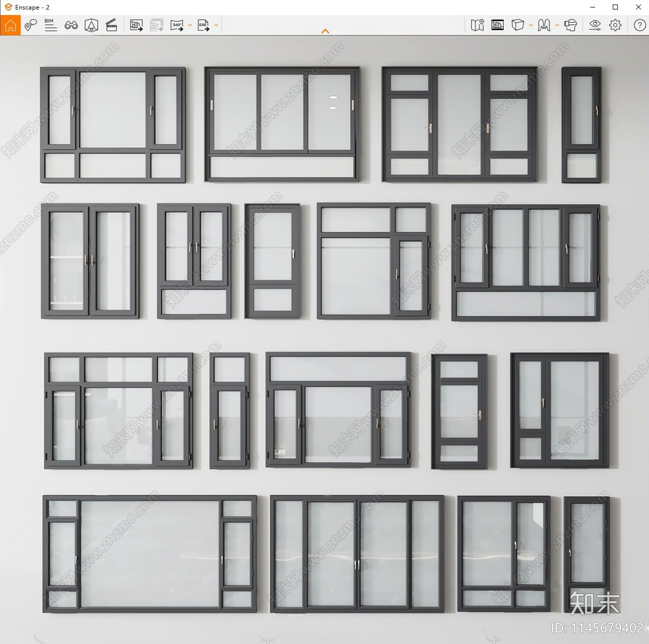This screenshot has width=649, height=644.
Task: Open help with the question mark icon
Action: pyautogui.click(x=640, y=25)
